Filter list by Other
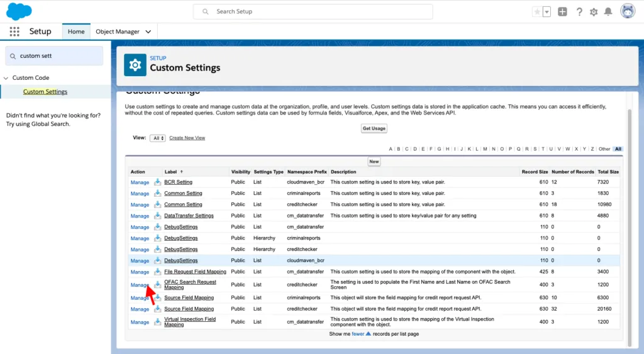The width and height of the screenshot is (644, 354). coord(604,149)
